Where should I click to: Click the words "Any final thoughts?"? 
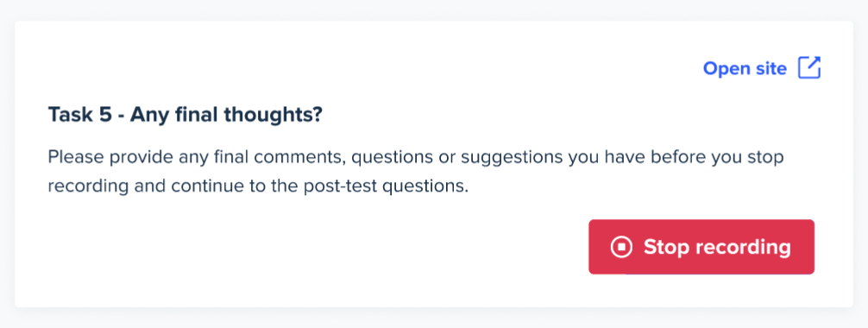(x=226, y=116)
